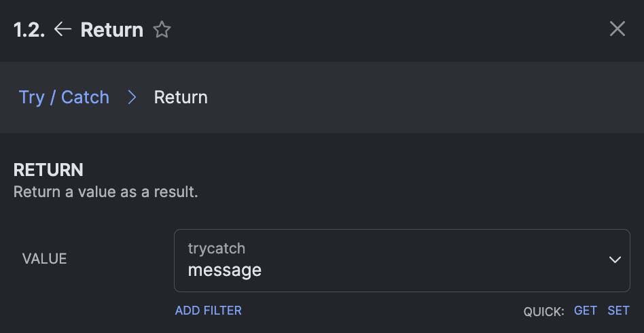
Task: Click the back arrow beside Return title
Action: coord(62,29)
